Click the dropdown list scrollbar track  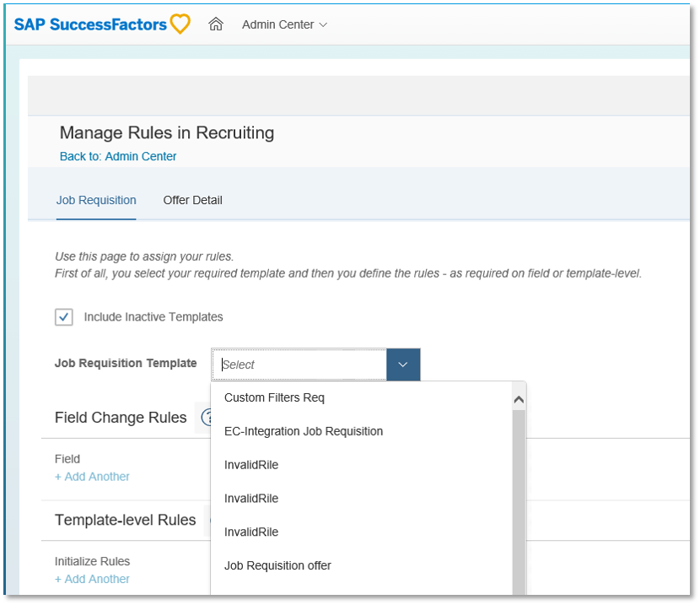tap(519, 502)
